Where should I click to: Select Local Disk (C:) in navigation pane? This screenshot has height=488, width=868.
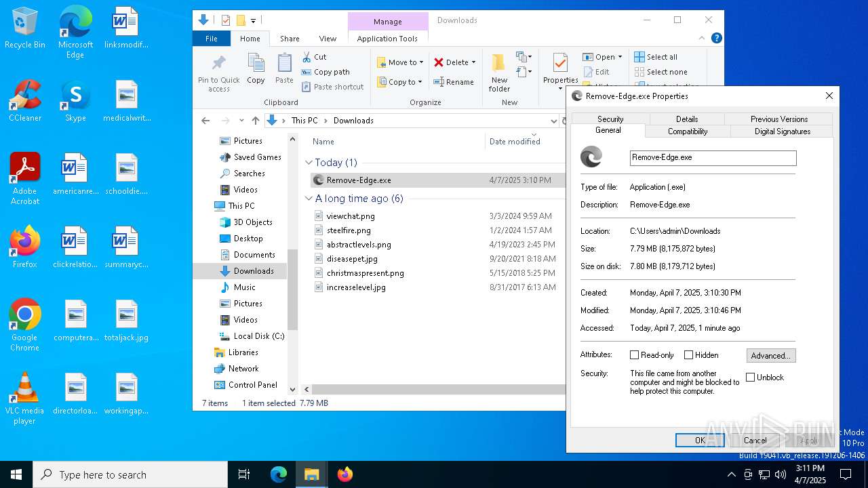coord(252,336)
